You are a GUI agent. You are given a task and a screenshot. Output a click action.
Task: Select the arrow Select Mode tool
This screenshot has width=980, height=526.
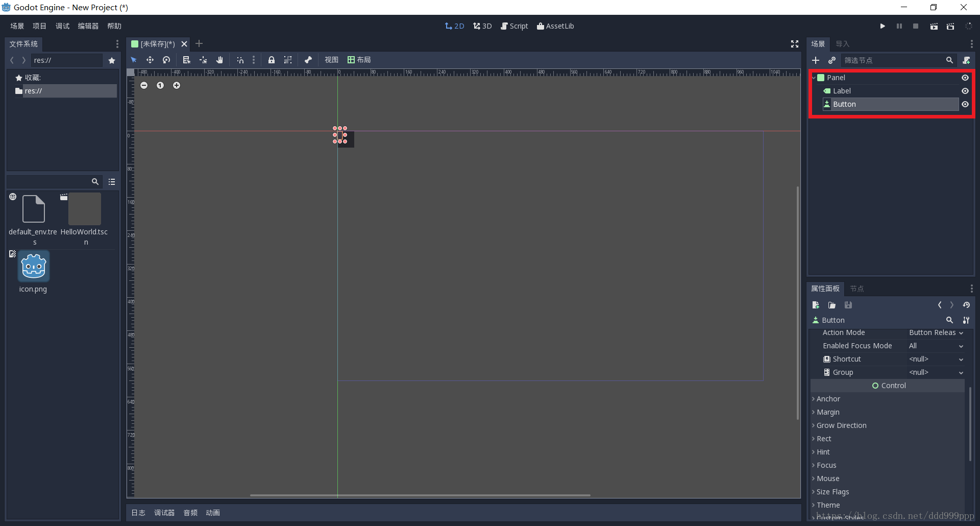[134, 60]
